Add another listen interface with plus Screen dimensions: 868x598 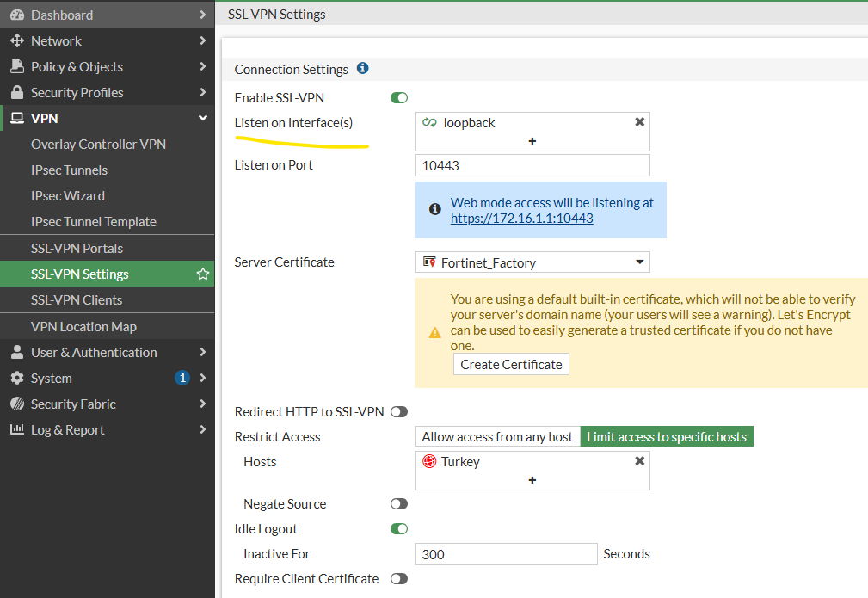pos(532,141)
